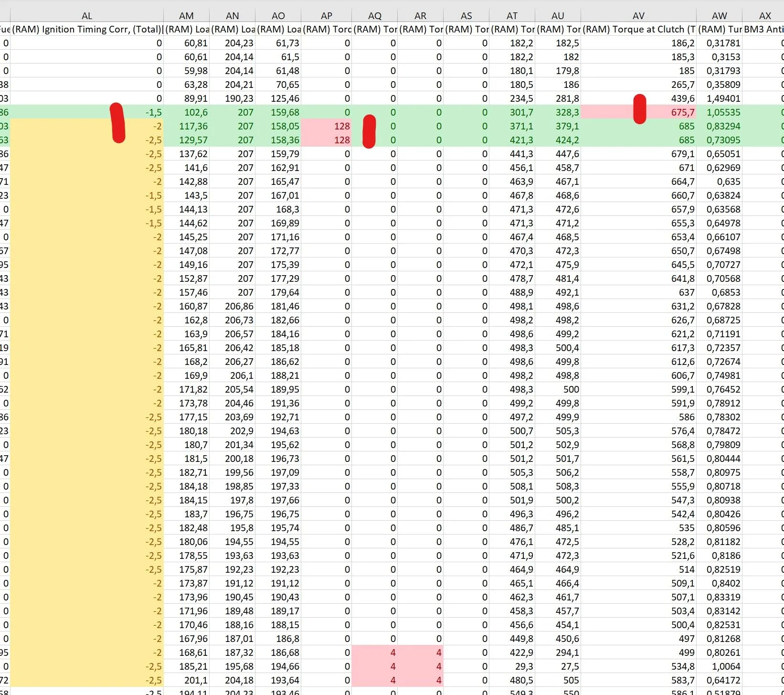Select column header AW
This screenshot has width=784, height=695.
point(719,16)
